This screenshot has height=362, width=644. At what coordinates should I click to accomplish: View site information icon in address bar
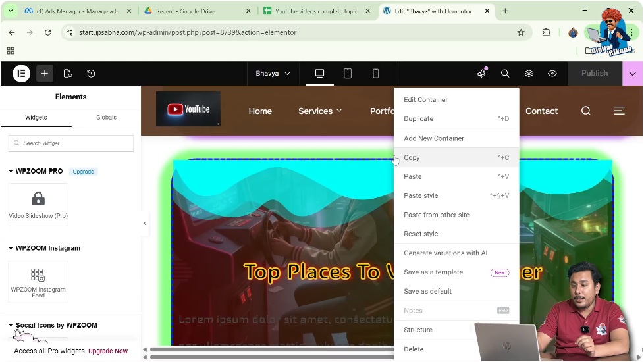tap(69, 32)
